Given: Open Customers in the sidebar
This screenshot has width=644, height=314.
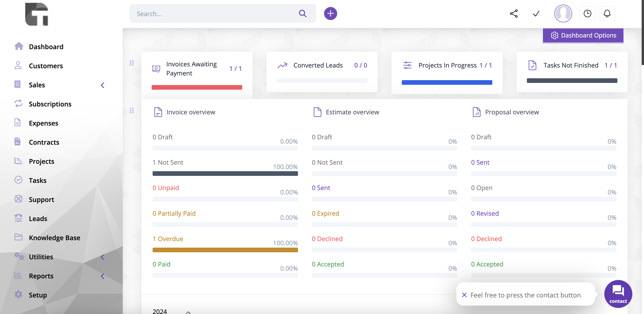Looking at the screenshot, I should tap(46, 66).
